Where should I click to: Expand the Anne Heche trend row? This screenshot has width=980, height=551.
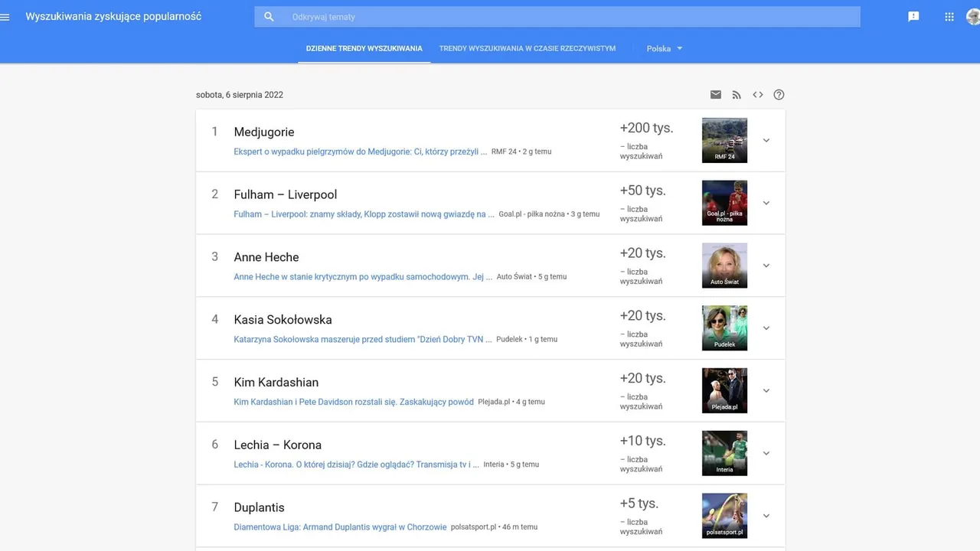point(766,266)
